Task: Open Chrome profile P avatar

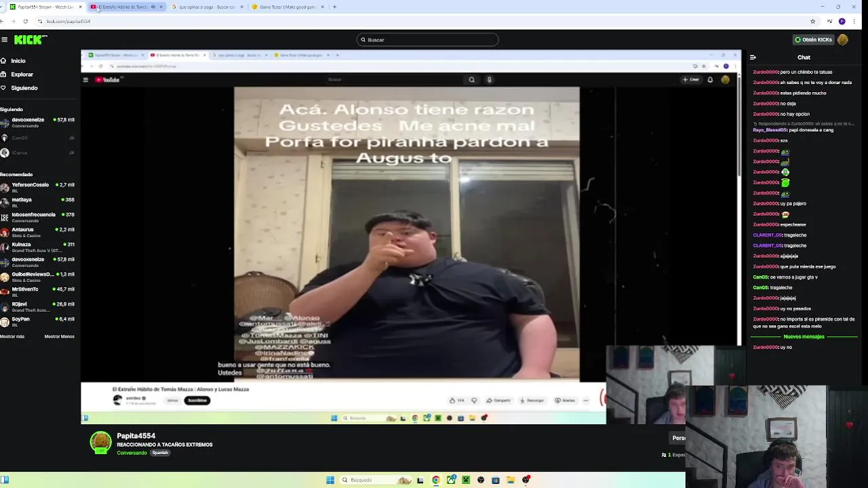Action: coord(842,21)
